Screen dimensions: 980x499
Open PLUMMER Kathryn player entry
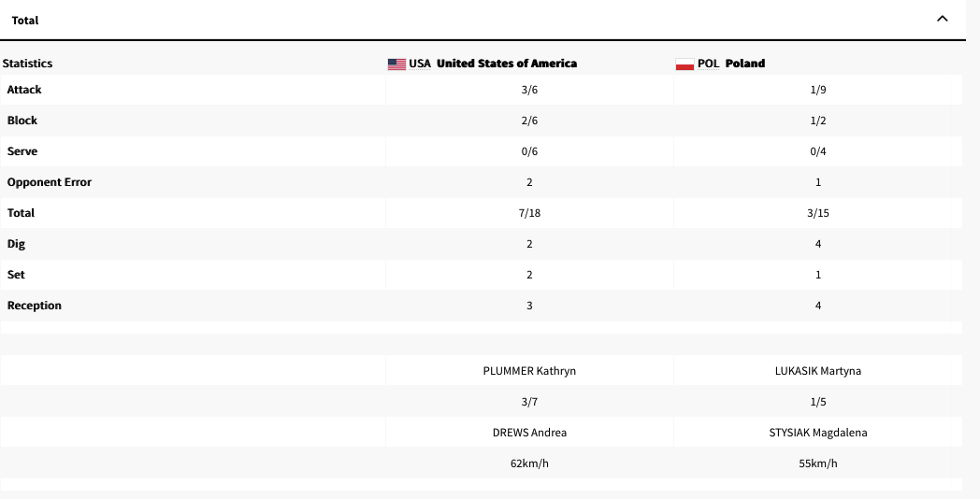pyautogui.click(x=529, y=371)
